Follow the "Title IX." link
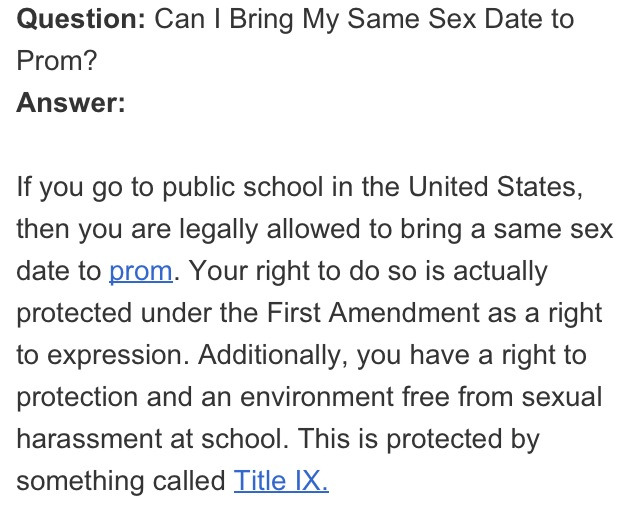 (x=281, y=481)
